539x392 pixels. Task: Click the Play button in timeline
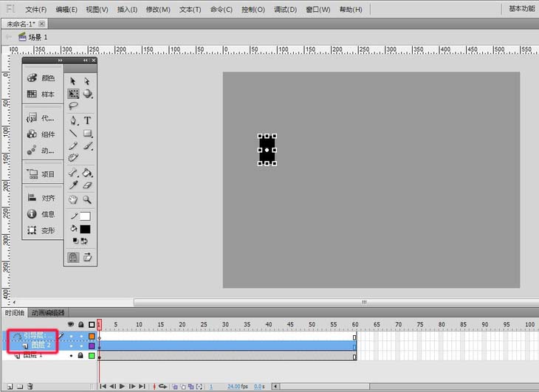pyautogui.click(x=122, y=387)
